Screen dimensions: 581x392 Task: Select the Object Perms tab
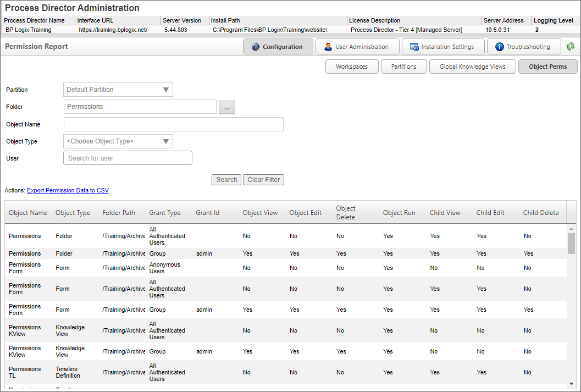click(x=547, y=67)
